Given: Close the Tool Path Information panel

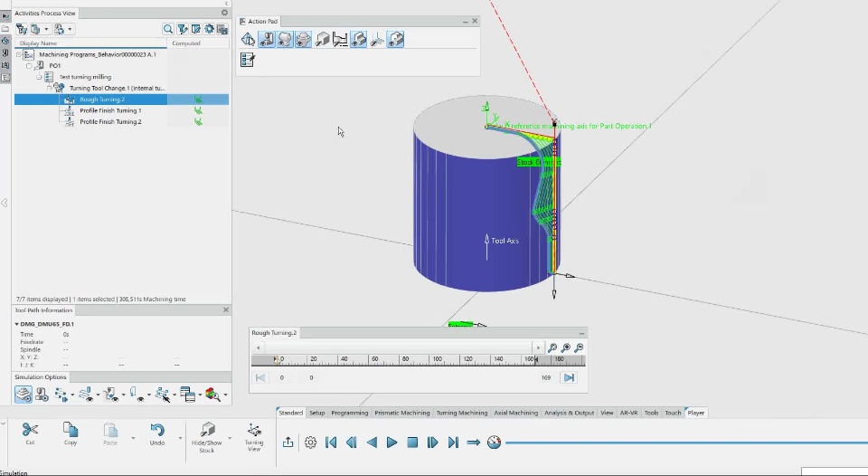Looking at the screenshot, I should 226,310.
